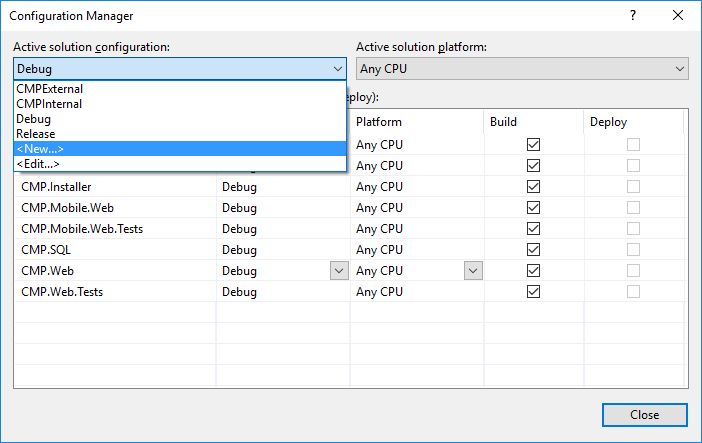Click the Close button
The width and height of the screenshot is (702, 443).
click(644, 415)
